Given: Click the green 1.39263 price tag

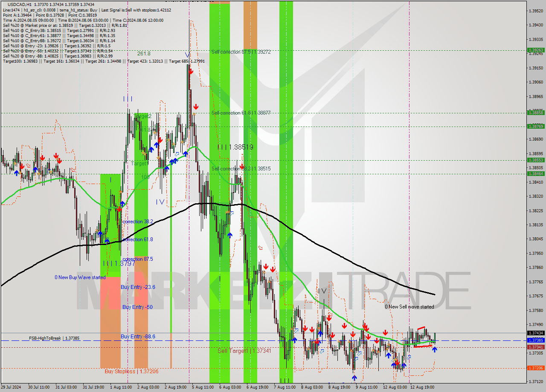Looking at the screenshot, I should click(x=536, y=50).
